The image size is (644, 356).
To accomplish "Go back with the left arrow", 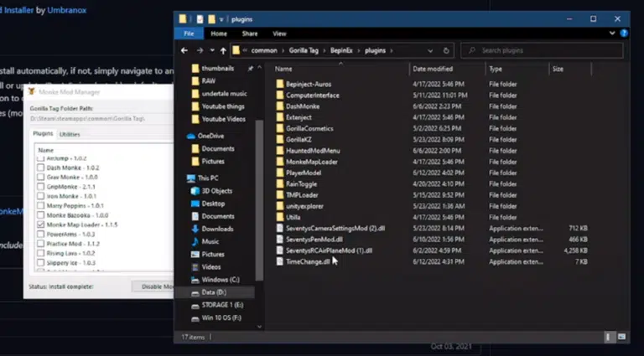I will pos(184,50).
